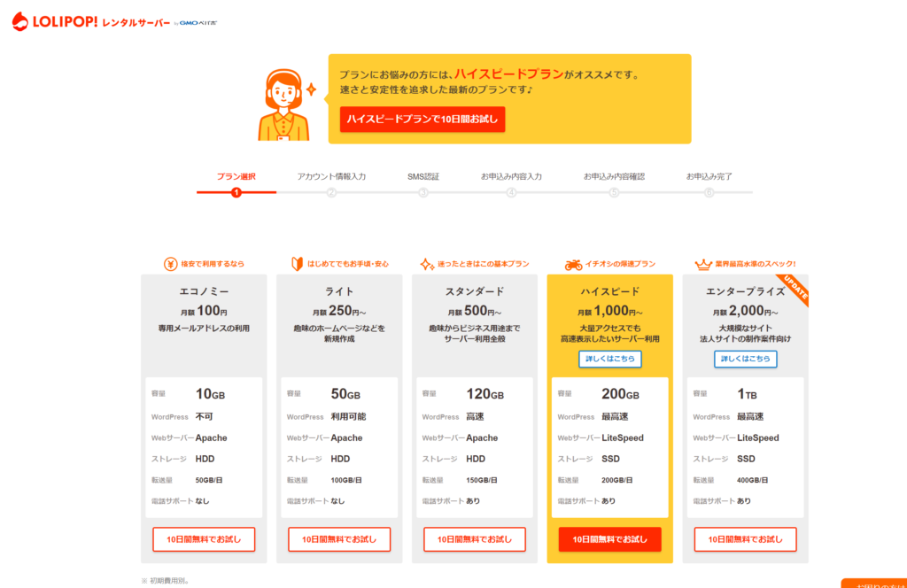
Task: Start the エコノミー plan 10-day free trial
Action: click(x=204, y=539)
